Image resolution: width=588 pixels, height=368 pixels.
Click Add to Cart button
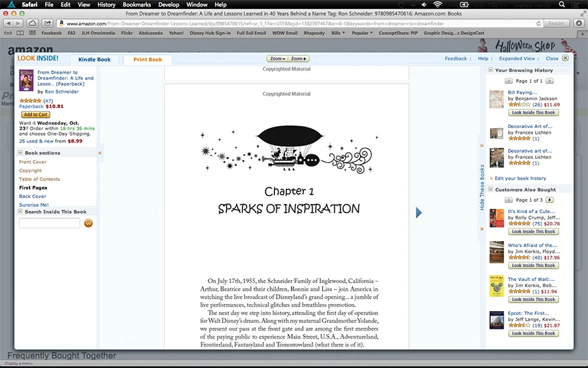[x=36, y=115]
